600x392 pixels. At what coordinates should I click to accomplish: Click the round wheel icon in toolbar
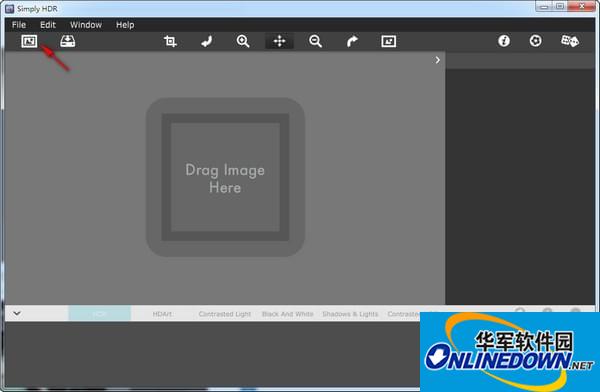(x=535, y=41)
